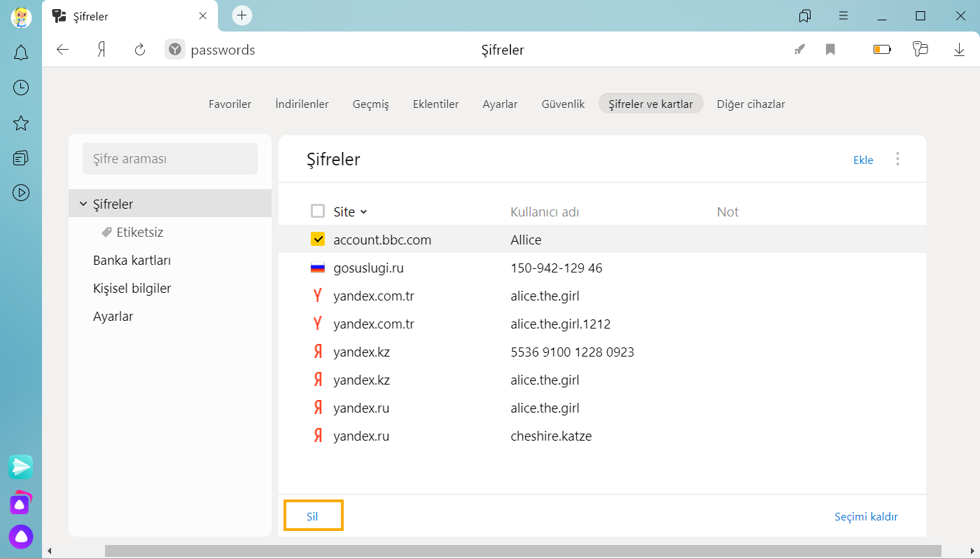
Task: Open the Alice chat app icon
Action: [x=21, y=502]
